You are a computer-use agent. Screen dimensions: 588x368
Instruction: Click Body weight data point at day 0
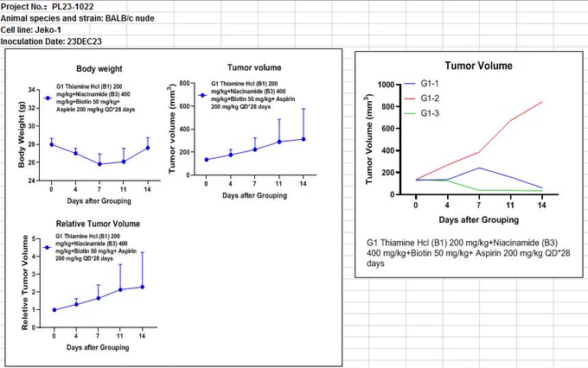(52, 144)
